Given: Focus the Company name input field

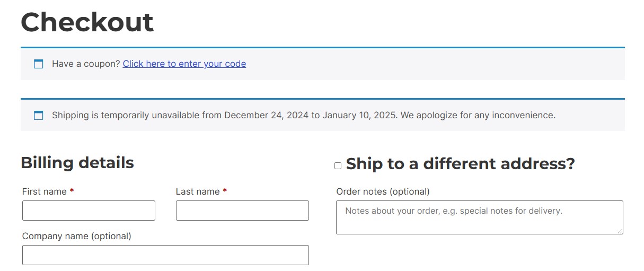Looking at the screenshot, I should coord(165,255).
